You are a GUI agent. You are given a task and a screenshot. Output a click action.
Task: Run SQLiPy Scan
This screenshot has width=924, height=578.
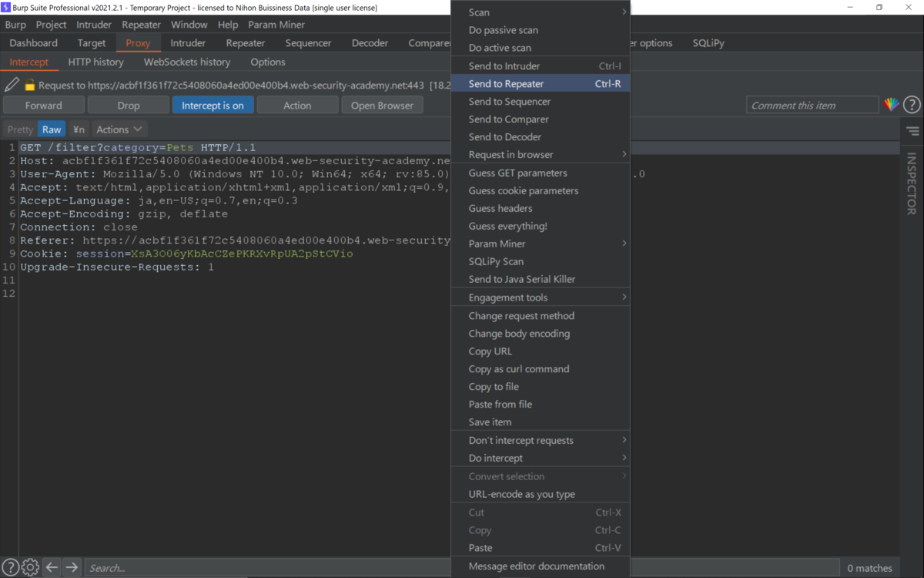[541, 261]
